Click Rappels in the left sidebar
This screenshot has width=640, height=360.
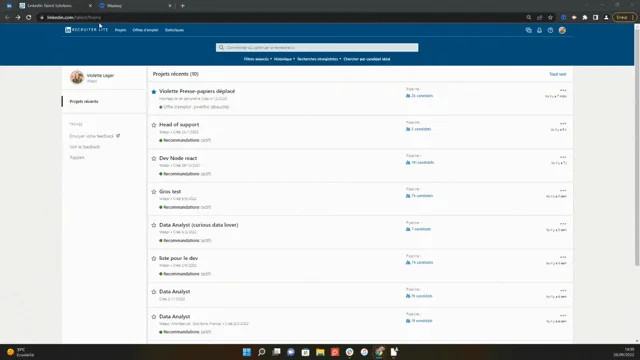77,158
